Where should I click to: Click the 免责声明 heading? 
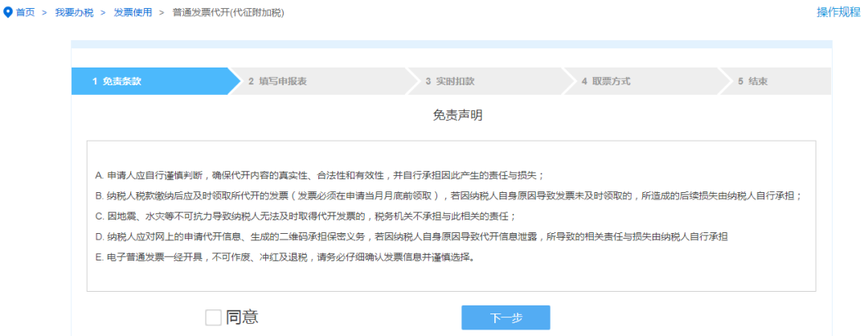tap(457, 115)
